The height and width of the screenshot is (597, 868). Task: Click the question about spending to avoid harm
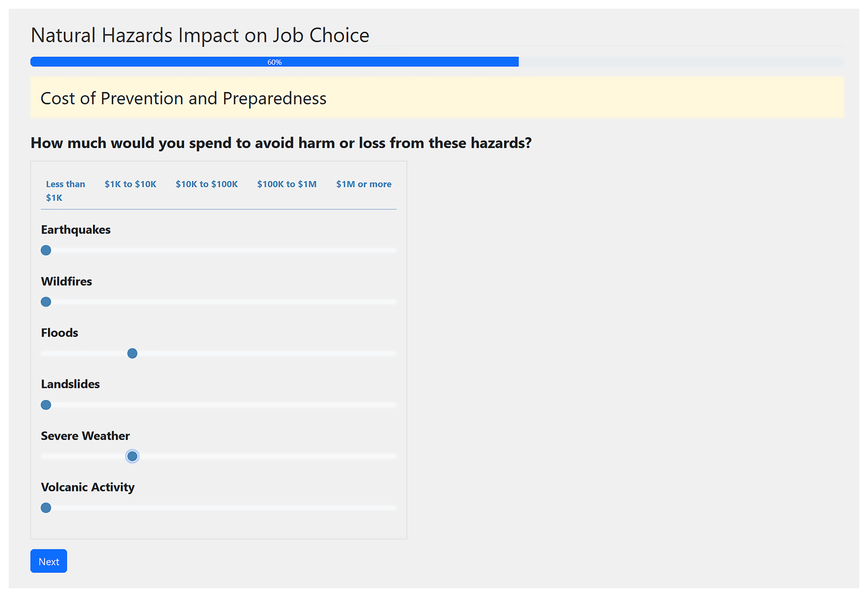click(281, 143)
